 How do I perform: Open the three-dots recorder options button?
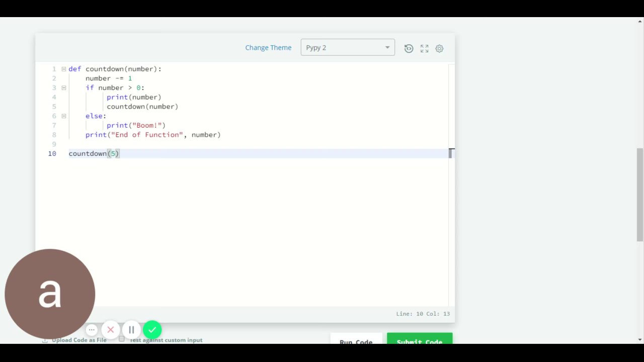92,330
